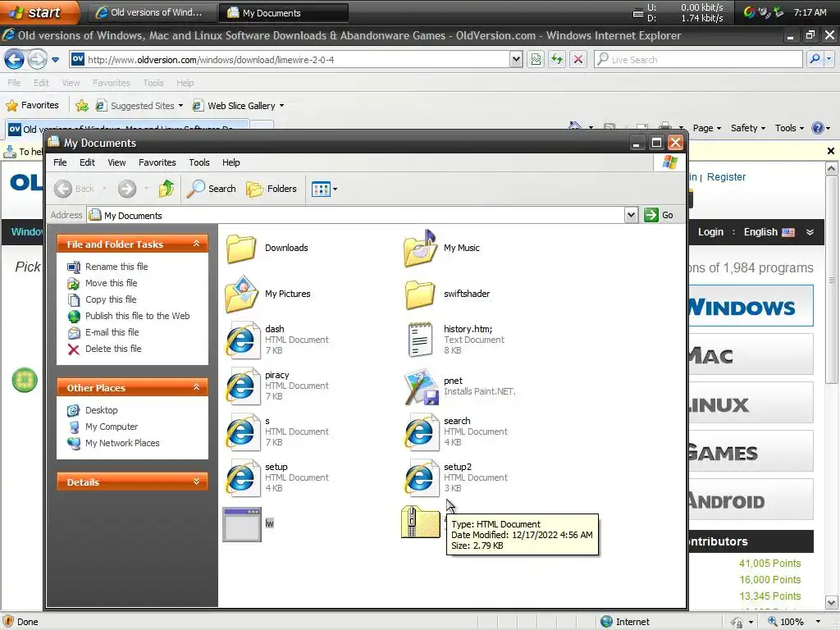
Task: Click the Search toolbar button in My Documents
Action: [x=211, y=189]
